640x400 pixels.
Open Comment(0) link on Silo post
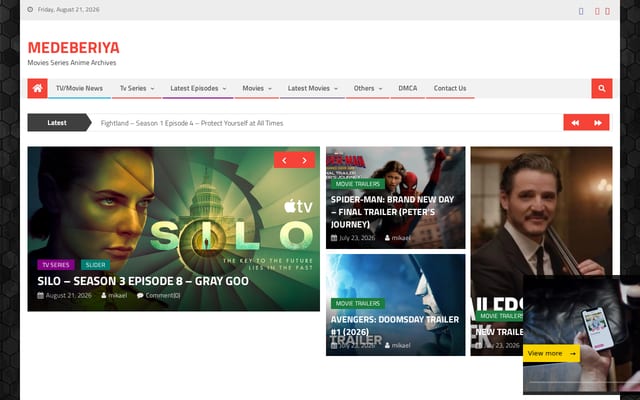162,295
